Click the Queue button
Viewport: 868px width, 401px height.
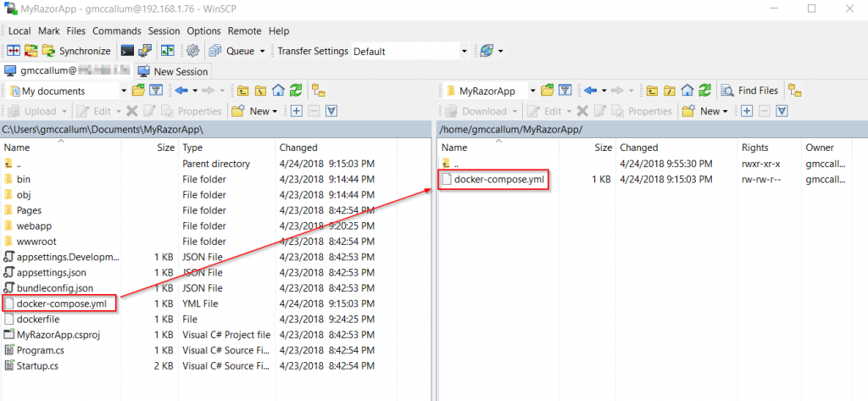click(233, 51)
